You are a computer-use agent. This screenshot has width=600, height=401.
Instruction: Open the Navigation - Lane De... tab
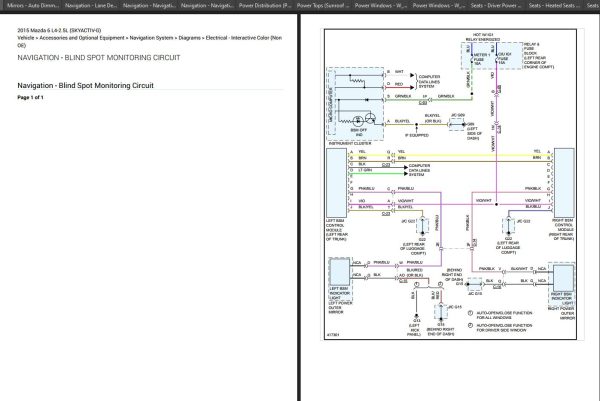pos(91,6)
